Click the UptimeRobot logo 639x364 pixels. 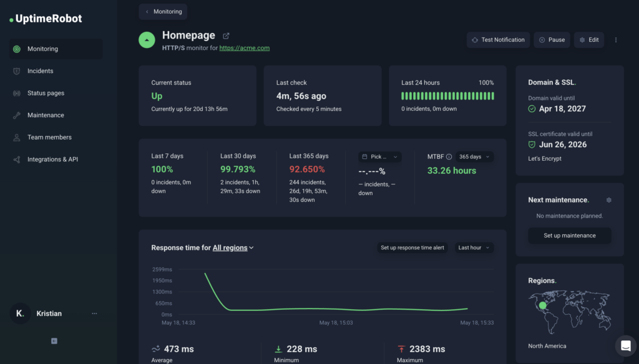46,19
